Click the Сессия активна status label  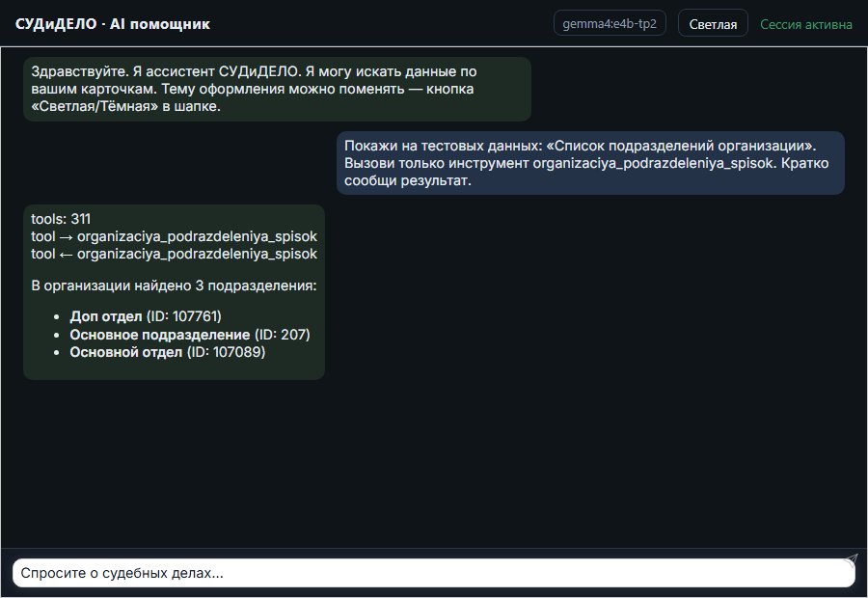point(806,24)
